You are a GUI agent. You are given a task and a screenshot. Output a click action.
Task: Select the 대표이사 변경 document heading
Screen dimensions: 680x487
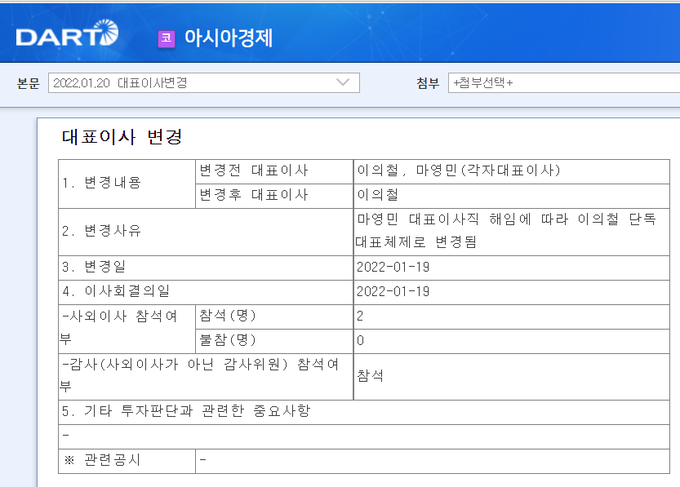122,137
